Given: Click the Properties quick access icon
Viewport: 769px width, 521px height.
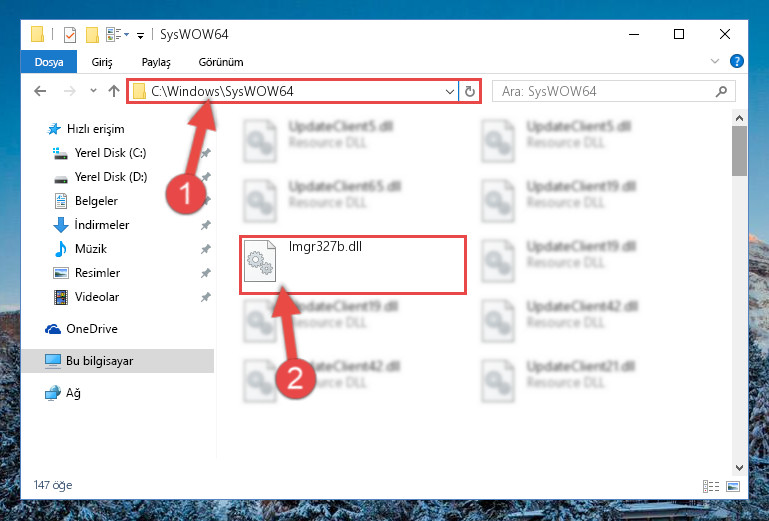Looking at the screenshot, I should (70, 34).
